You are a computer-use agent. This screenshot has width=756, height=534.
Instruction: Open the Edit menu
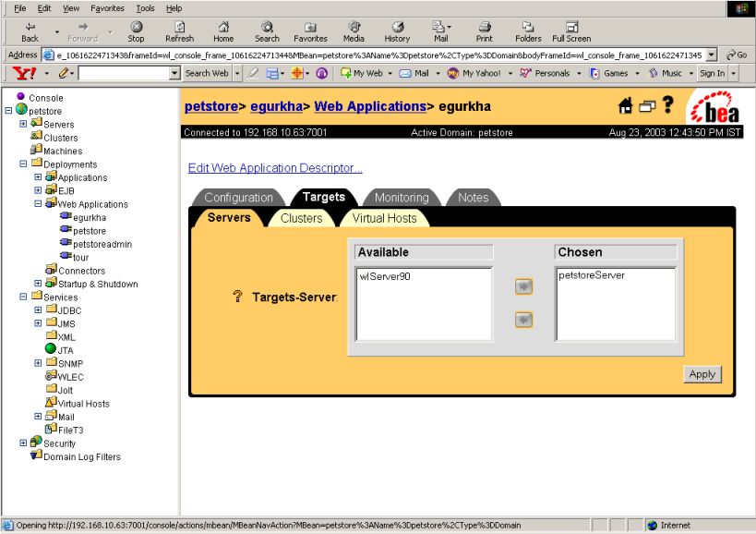(x=44, y=8)
